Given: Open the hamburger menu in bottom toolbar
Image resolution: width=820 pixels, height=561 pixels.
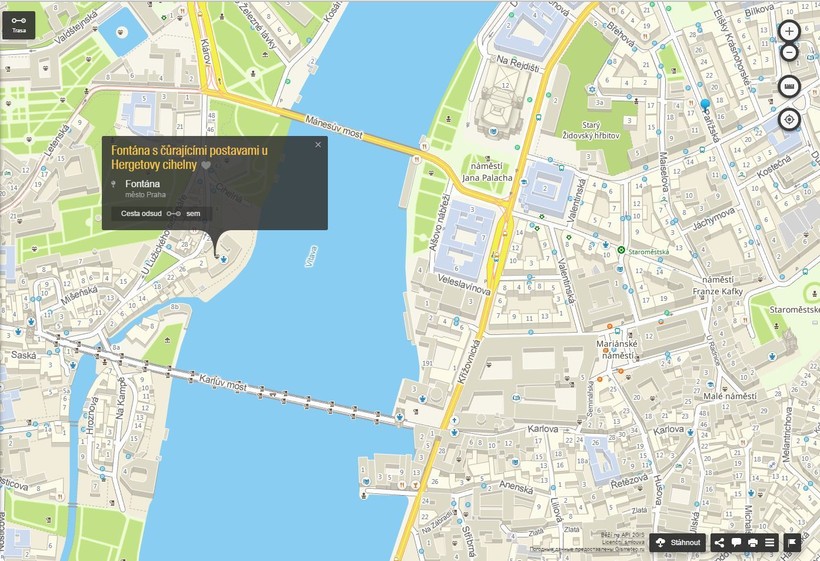Looking at the screenshot, I should (x=770, y=543).
